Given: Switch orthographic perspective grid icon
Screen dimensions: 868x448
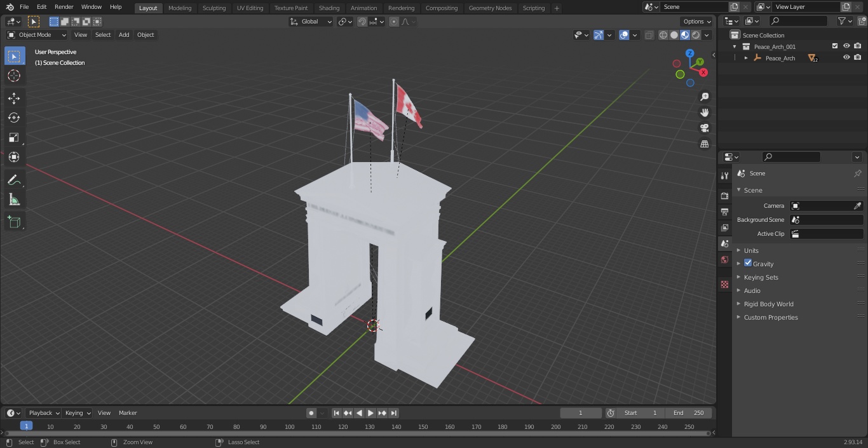Looking at the screenshot, I should [704, 144].
